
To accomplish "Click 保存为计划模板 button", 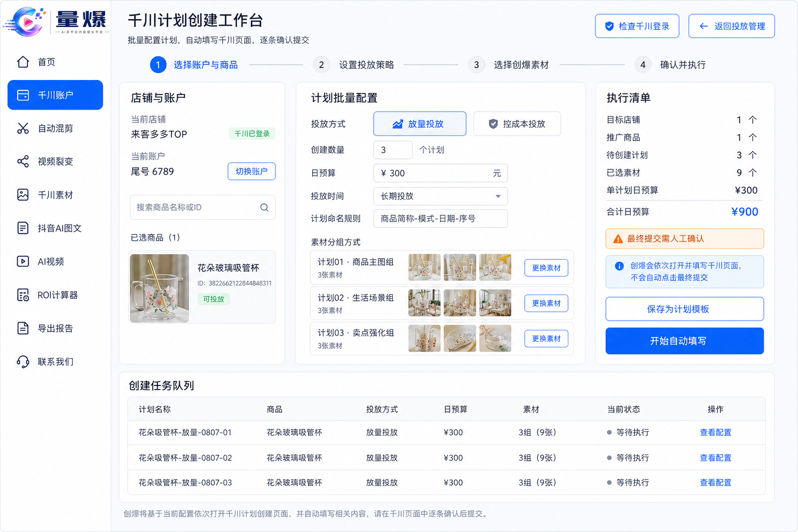I will tap(684, 309).
